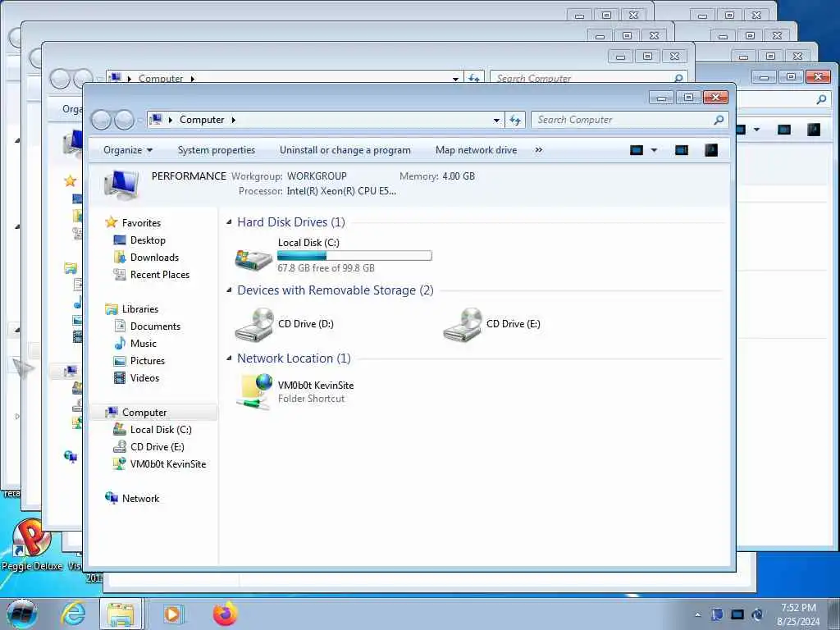The image size is (840, 630).
Task: Open Firefox from the taskbar
Action: coord(226,614)
